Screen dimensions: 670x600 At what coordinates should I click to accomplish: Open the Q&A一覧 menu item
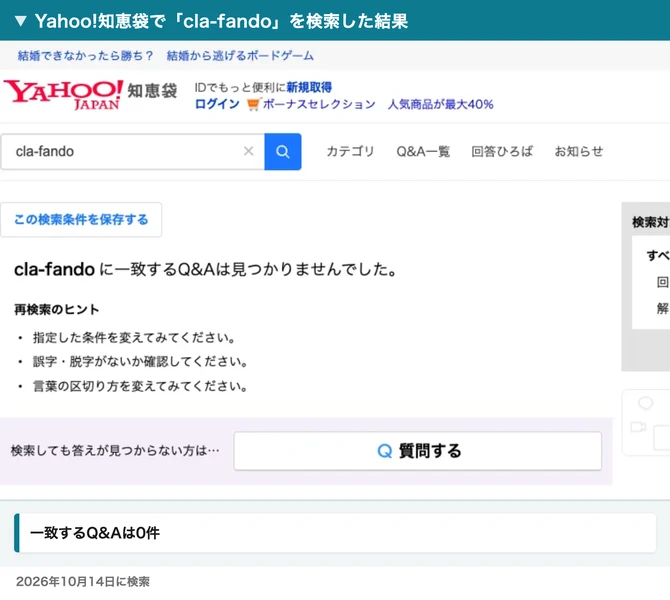[423, 151]
